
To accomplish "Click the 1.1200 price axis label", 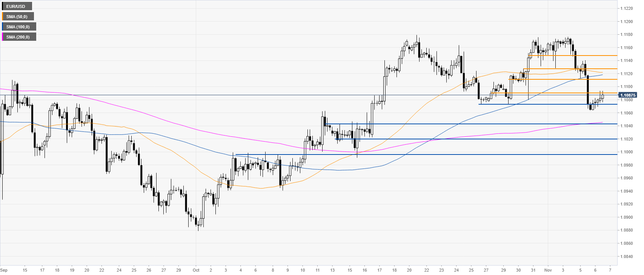I will 626,22.
